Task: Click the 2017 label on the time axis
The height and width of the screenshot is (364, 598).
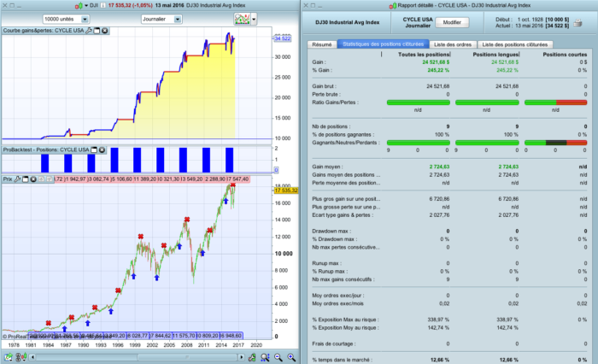Action: click(x=238, y=345)
